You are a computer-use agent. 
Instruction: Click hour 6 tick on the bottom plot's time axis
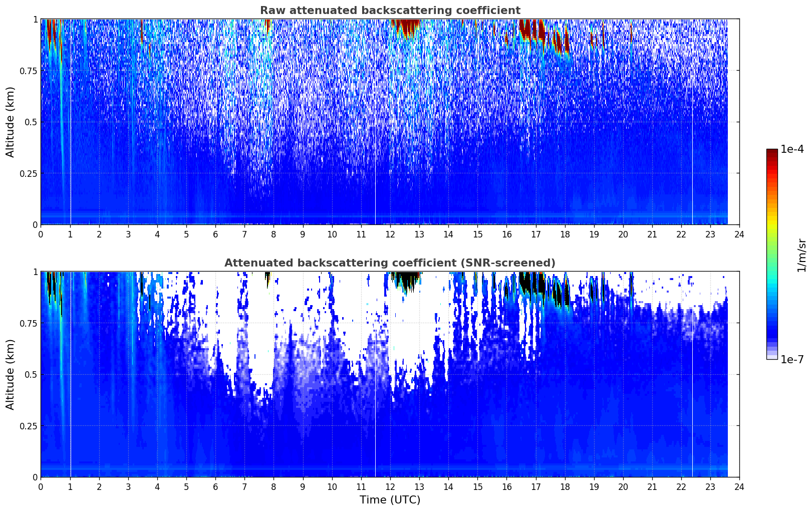tap(215, 486)
